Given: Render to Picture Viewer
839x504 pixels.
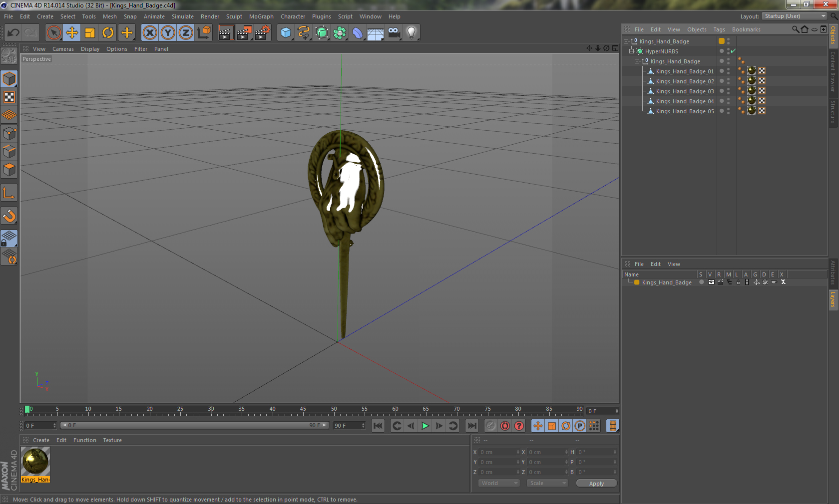Looking at the screenshot, I should pos(244,33).
